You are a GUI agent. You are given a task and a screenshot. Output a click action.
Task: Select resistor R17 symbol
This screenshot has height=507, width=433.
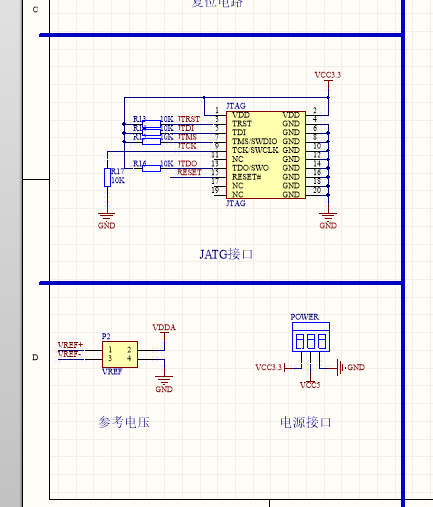coord(107,177)
